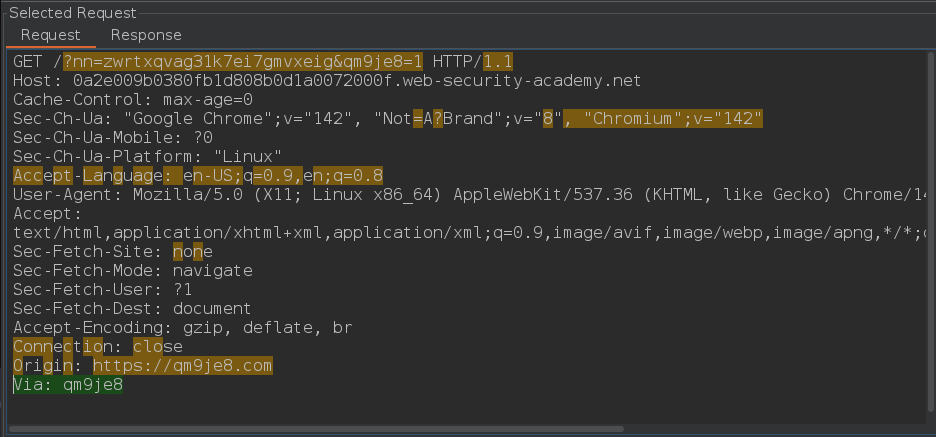Click the Sec-Fetch-Dest document line

(132, 309)
